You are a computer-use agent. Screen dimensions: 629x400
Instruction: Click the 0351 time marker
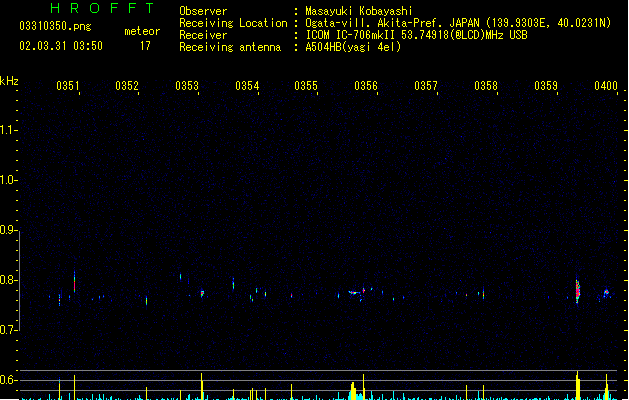(67, 86)
